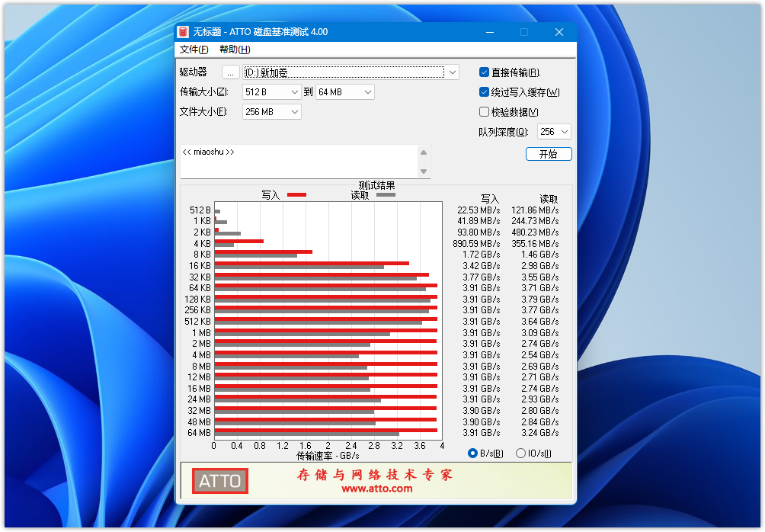This screenshot has height=532, width=765.
Task: Click the browse drive '...' button
Action: tap(230, 72)
